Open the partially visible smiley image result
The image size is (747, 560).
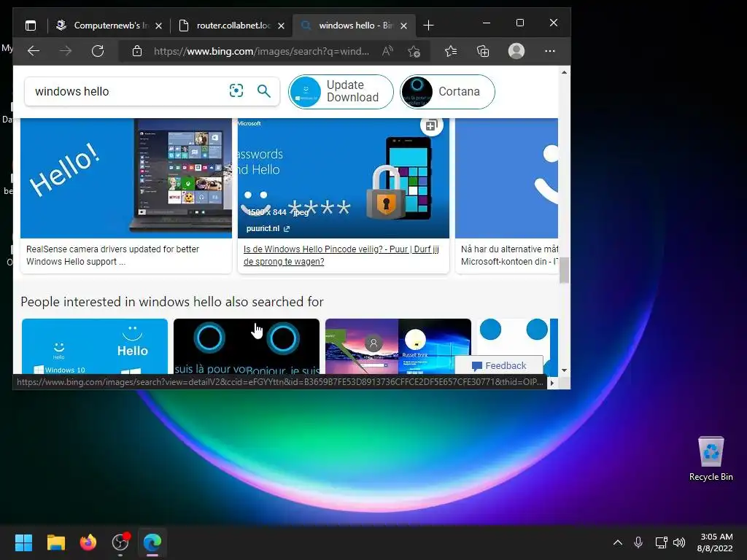pyautogui.click(x=506, y=178)
